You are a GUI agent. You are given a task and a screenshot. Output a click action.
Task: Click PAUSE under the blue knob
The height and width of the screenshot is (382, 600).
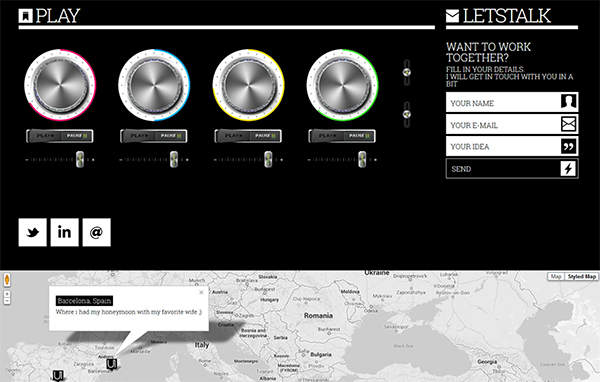(x=171, y=136)
